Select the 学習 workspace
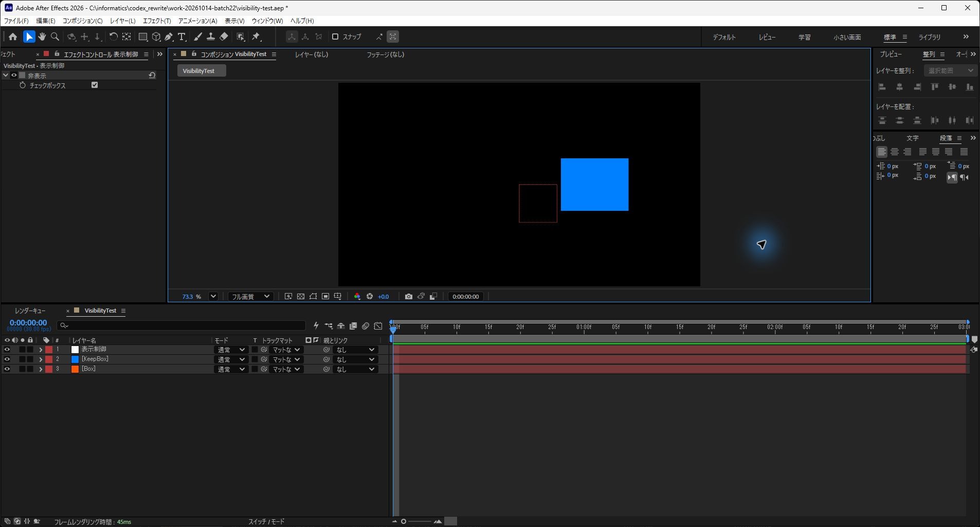The width and height of the screenshot is (980, 527). pyautogui.click(x=804, y=37)
